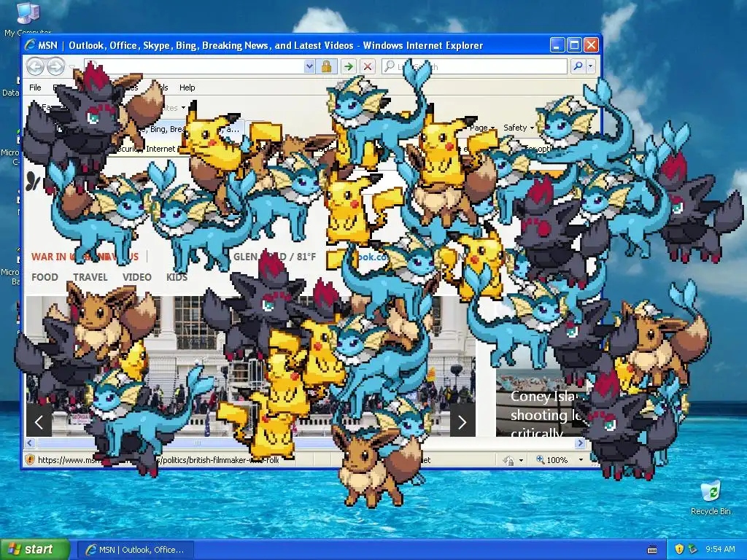Open the Help menu
This screenshot has height=560, width=747.
click(x=187, y=87)
